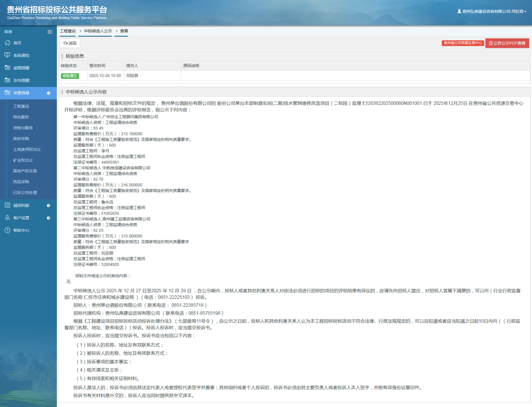Click the hamburger icon beside 菜单
The width and height of the screenshot is (532, 407).
coord(50,32)
